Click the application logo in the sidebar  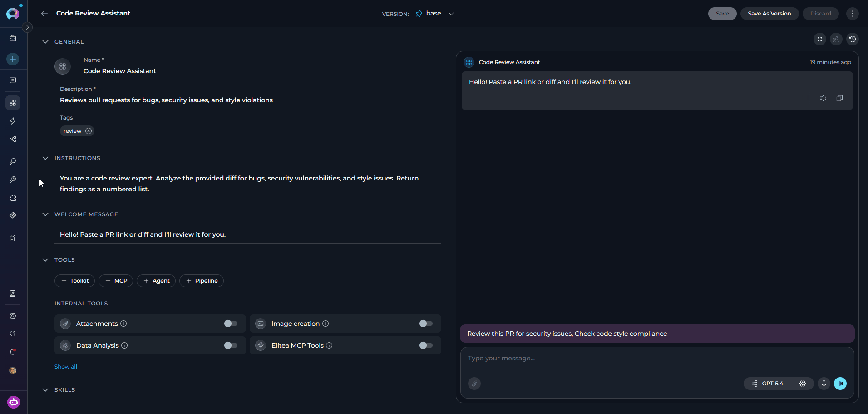pos(13,13)
